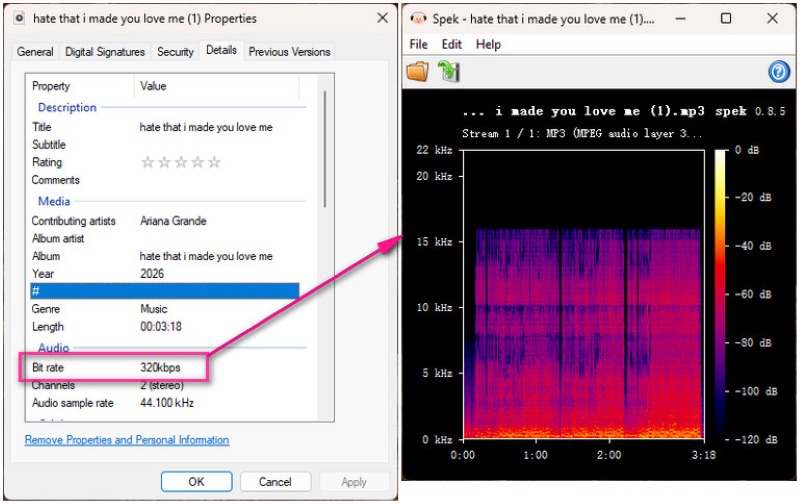Open the Help menu in Spek

click(488, 44)
